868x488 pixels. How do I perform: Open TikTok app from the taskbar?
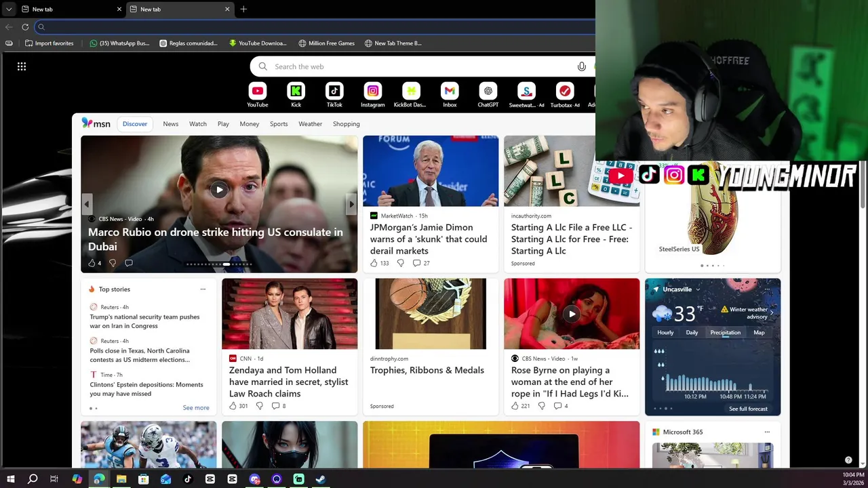[x=188, y=479]
